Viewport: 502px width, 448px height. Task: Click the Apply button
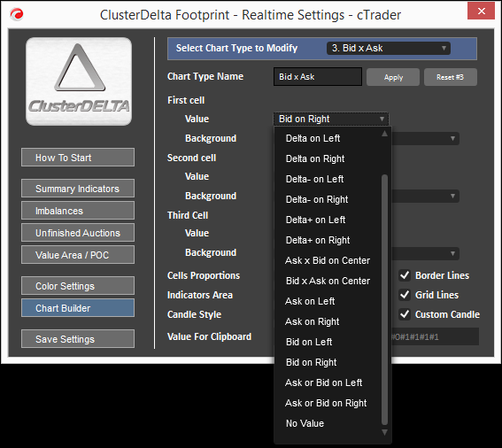[x=393, y=77]
